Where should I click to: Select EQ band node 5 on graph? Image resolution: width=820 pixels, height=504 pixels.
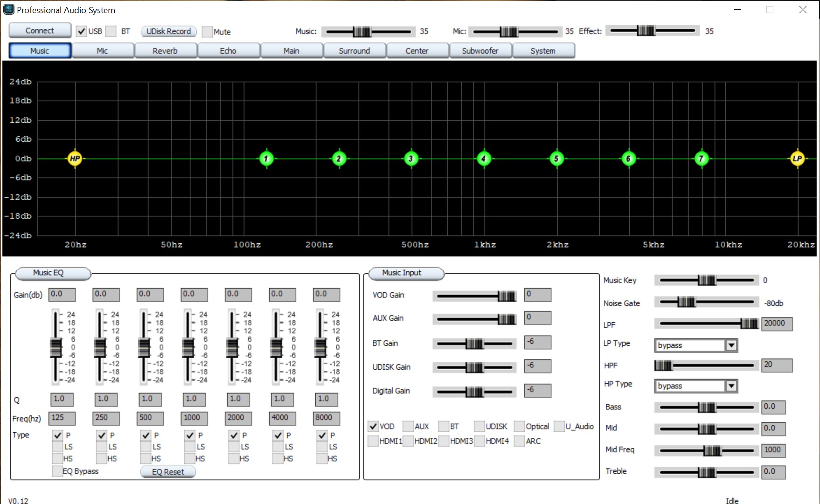coord(556,159)
